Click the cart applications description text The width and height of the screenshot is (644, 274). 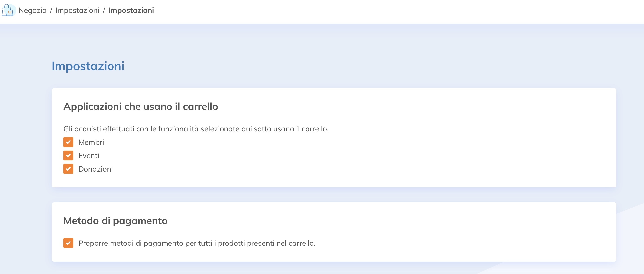tap(196, 129)
